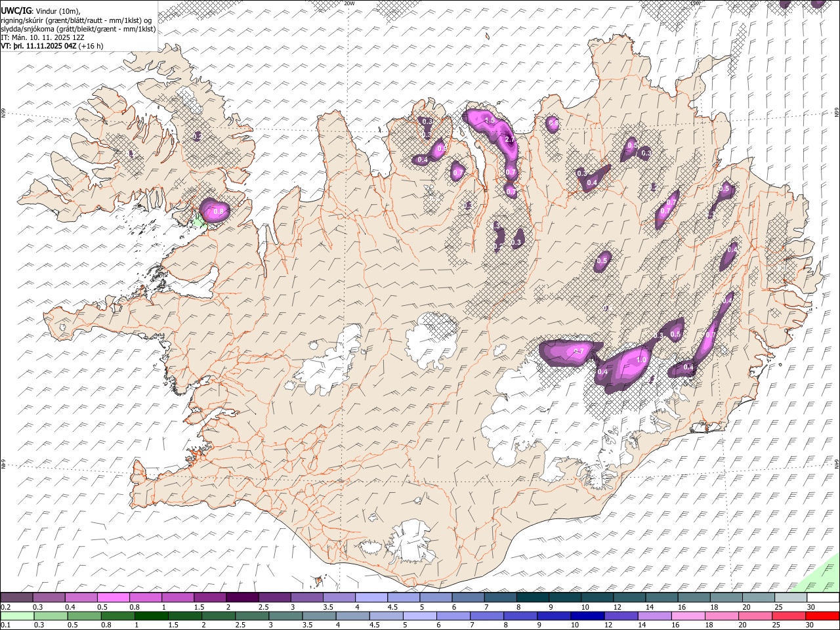The image size is (840, 630).
Task: Click the bright pink 0.5 swatch in upper legend
Action: pyautogui.click(x=113, y=598)
